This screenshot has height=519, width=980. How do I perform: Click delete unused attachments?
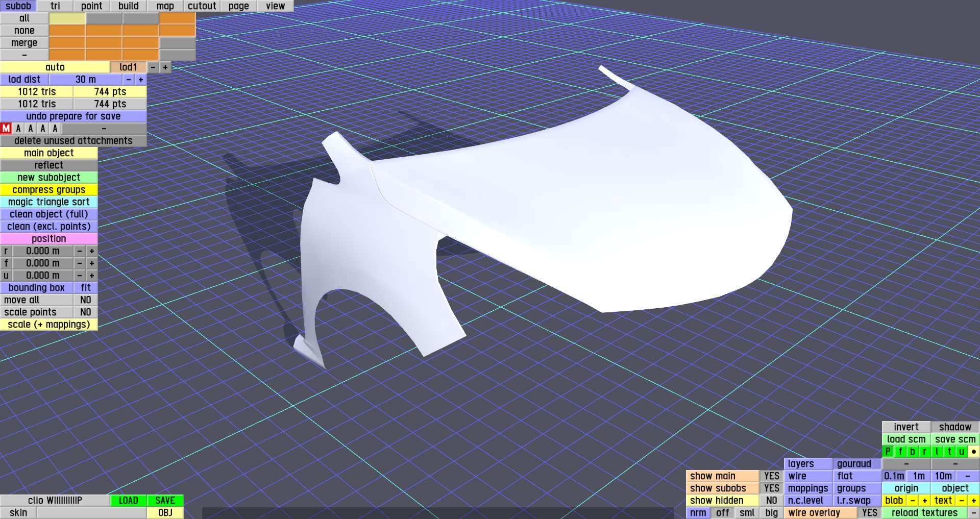click(x=73, y=141)
